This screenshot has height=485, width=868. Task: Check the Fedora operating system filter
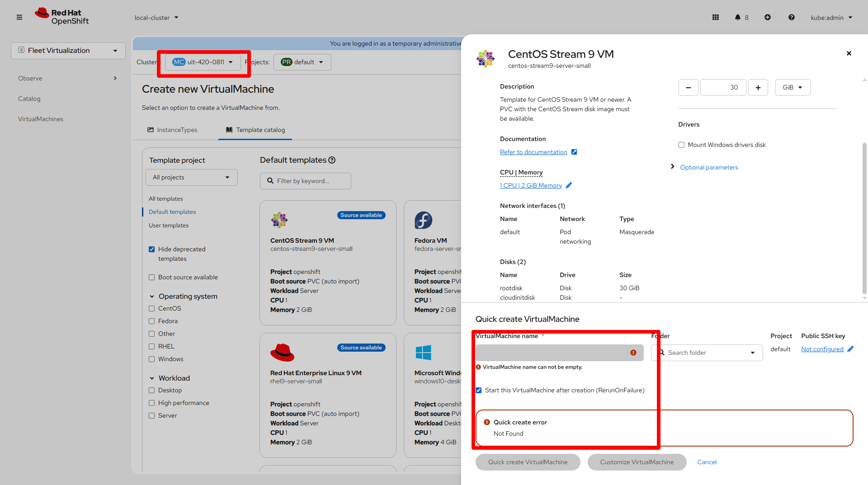152,321
